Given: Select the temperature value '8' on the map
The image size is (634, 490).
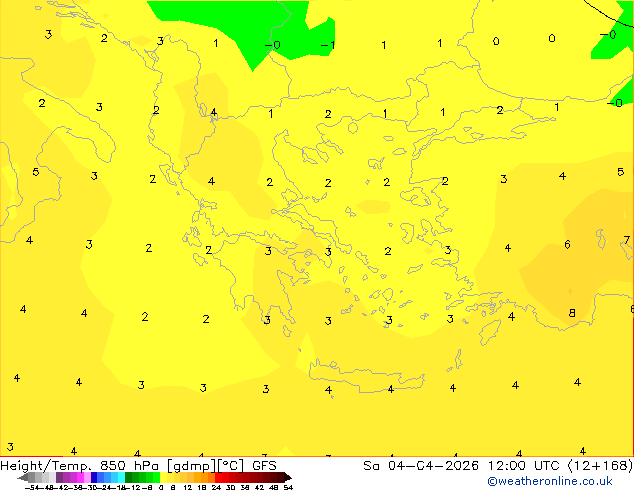Looking at the screenshot, I should click(x=572, y=313).
